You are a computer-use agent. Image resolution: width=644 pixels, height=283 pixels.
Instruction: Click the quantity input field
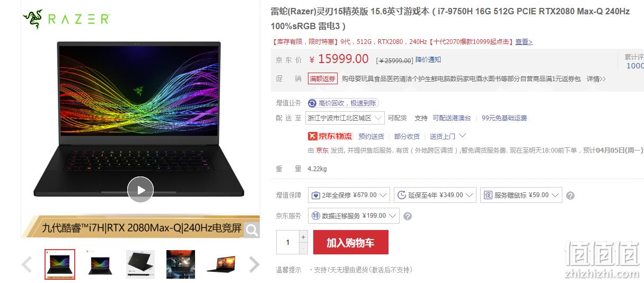tap(288, 242)
